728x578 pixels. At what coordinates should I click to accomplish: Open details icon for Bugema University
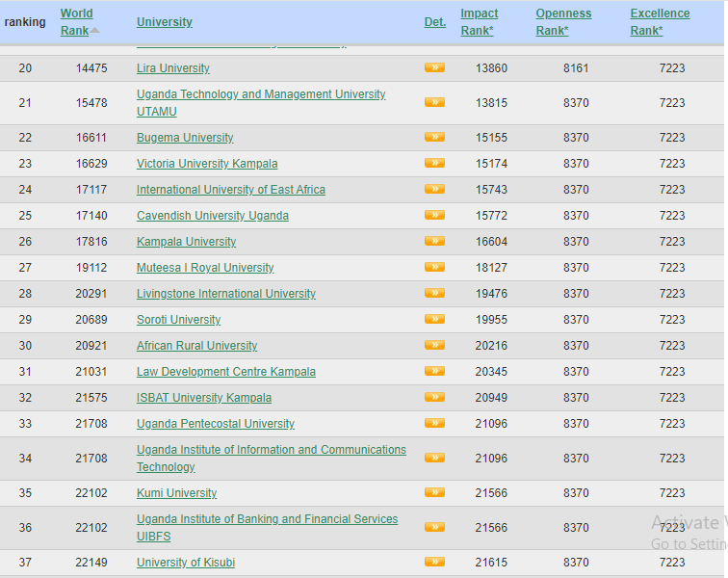pos(434,137)
